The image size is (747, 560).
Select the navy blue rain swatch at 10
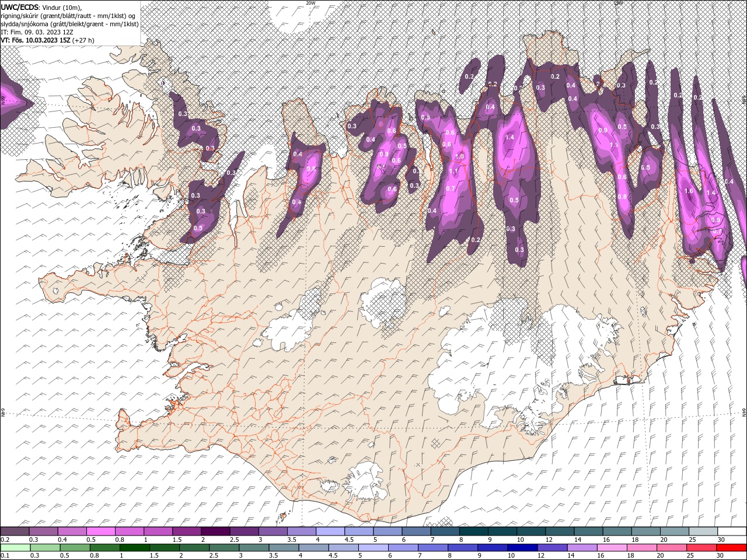click(522, 548)
